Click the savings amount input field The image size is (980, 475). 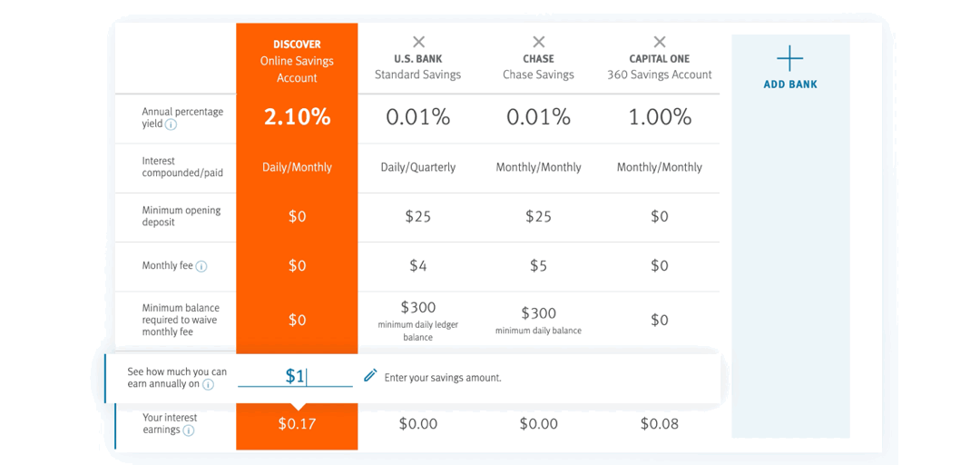pyautogui.click(x=295, y=376)
